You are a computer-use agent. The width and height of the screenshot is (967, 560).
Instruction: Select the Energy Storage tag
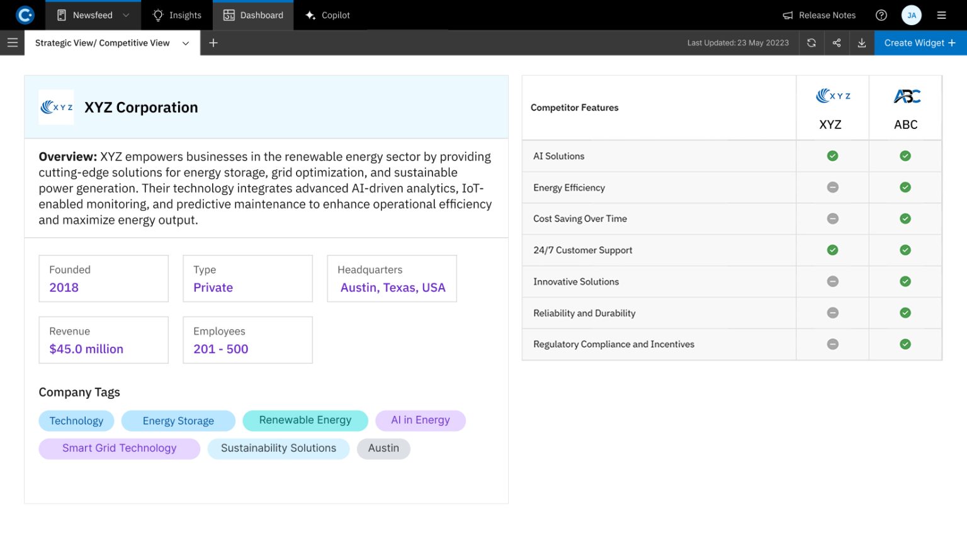[x=178, y=421]
